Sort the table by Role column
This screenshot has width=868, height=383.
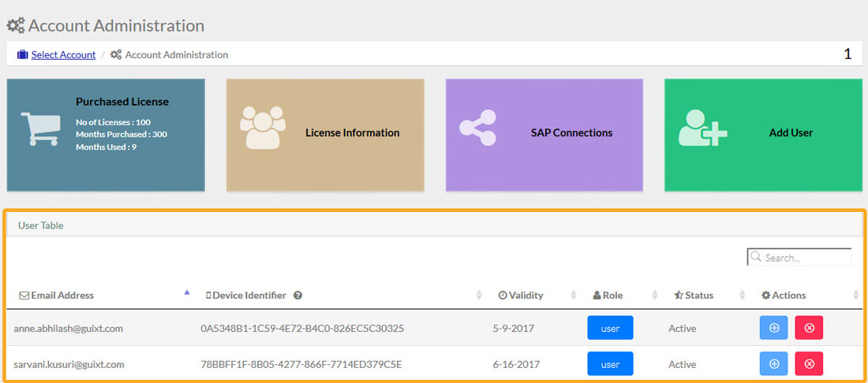[612, 296]
